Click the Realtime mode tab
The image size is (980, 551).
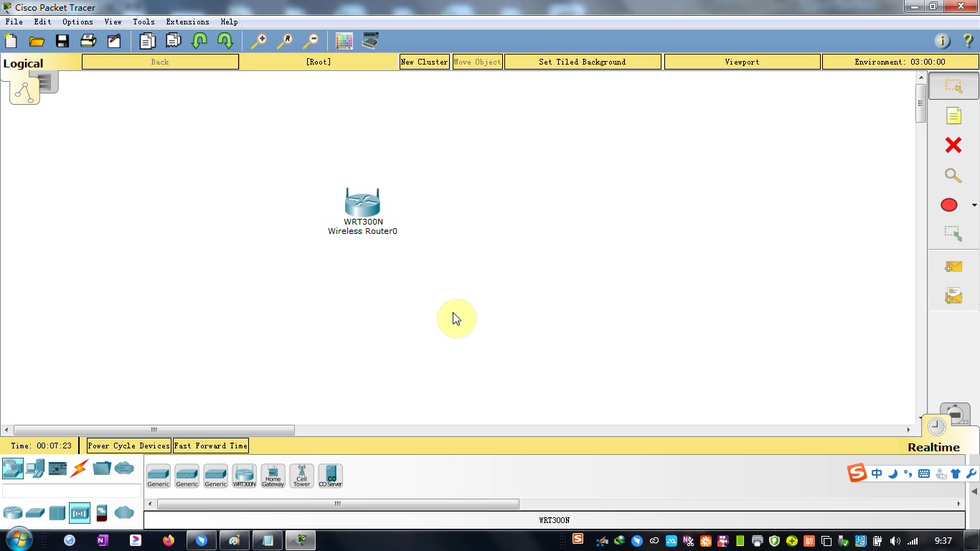933,447
